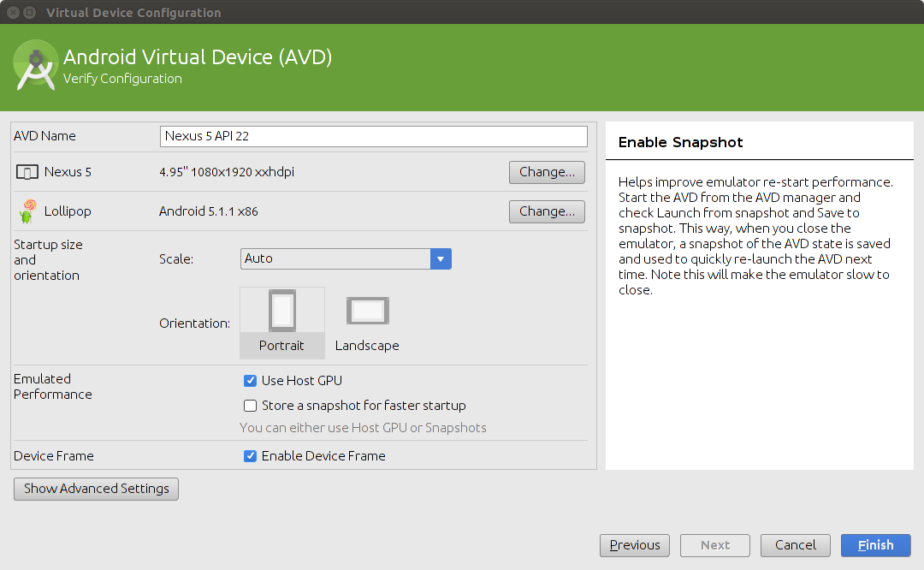Viewport: 924px width, 570px height.
Task: Click the AVD Name input field
Action: pos(374,136)
